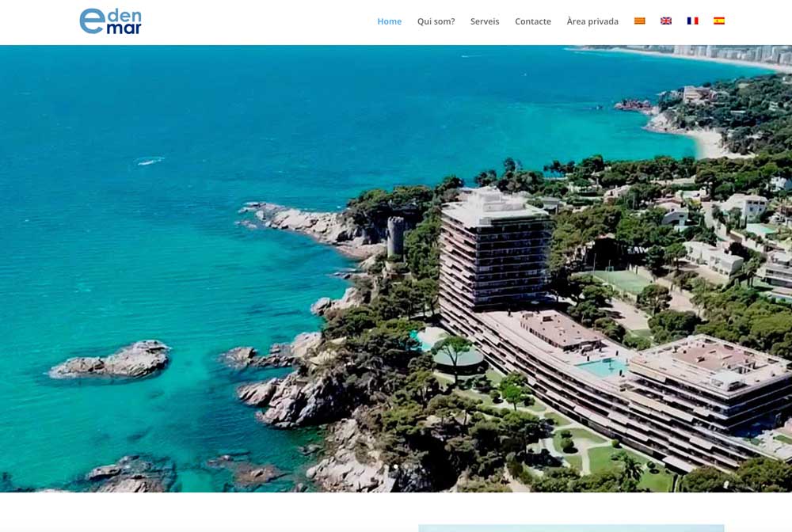Select Serveis in the navigation
The image size is (792, 532).
485,21
